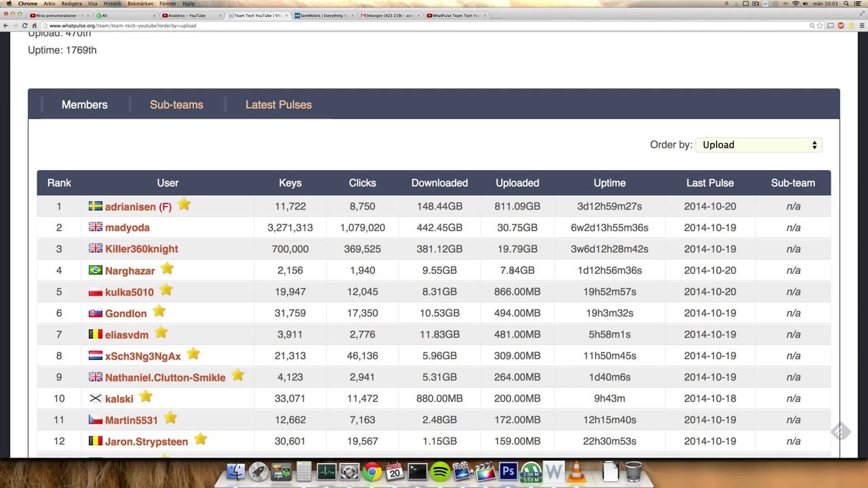The height and width of the screenshot is (488, 868).
Task: Click the Uploaded column header
Action: click(x=517, y=183)
